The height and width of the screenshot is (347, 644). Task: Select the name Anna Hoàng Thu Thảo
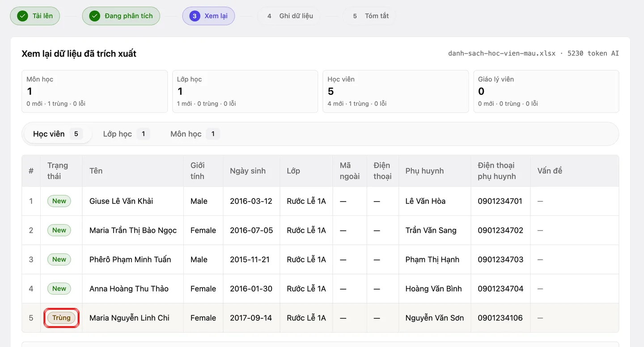(x=129, y=289)
